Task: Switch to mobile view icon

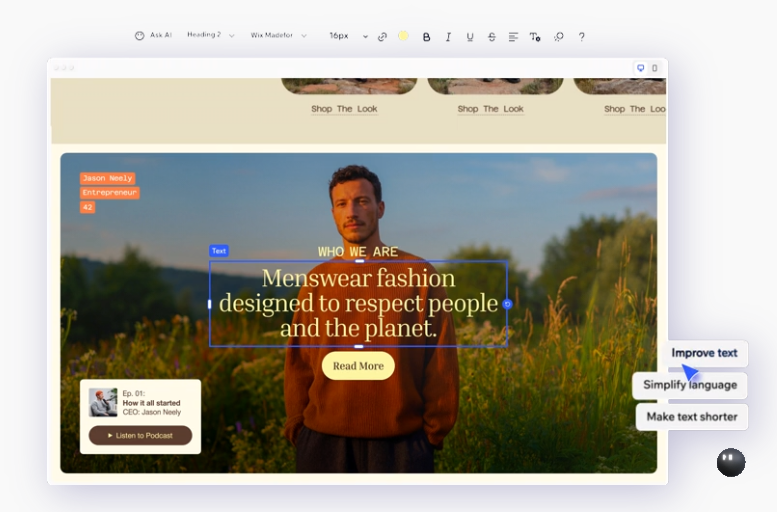Action: (655, 68)
